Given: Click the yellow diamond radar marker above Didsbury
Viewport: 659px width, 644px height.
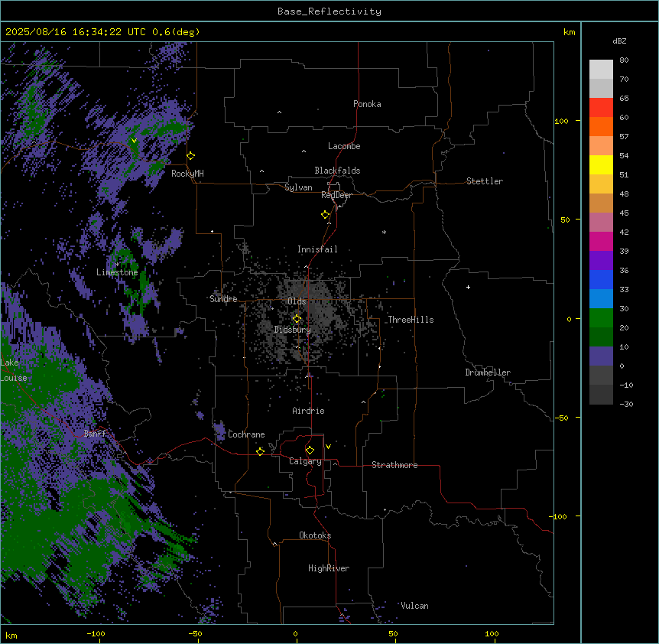Looking at the screenshot, I should [297, 319].
